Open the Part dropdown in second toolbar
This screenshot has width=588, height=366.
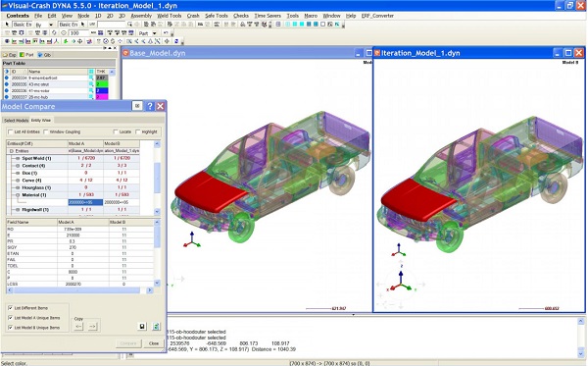[x=154, y=33]
